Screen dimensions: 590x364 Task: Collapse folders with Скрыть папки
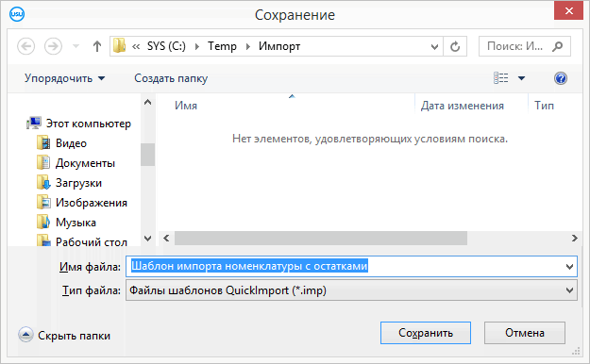click(x=64, y=336)
